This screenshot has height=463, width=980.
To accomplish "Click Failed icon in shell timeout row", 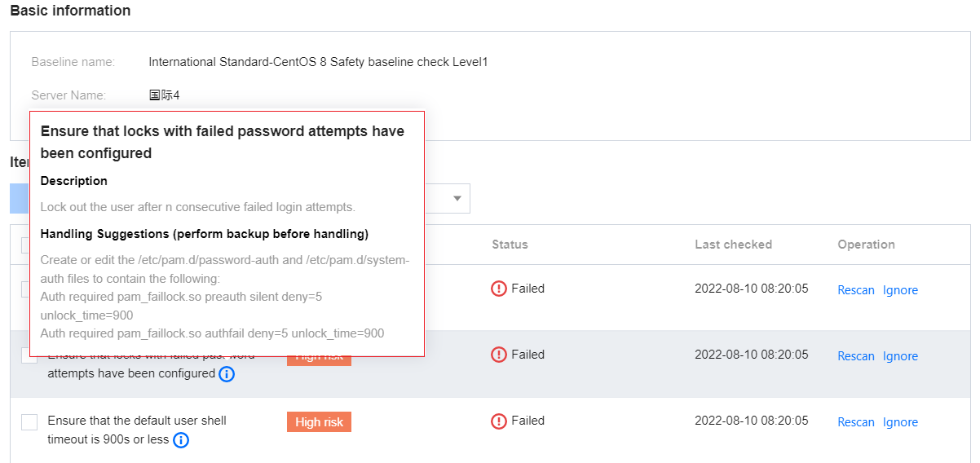I will tap(499, 421).
